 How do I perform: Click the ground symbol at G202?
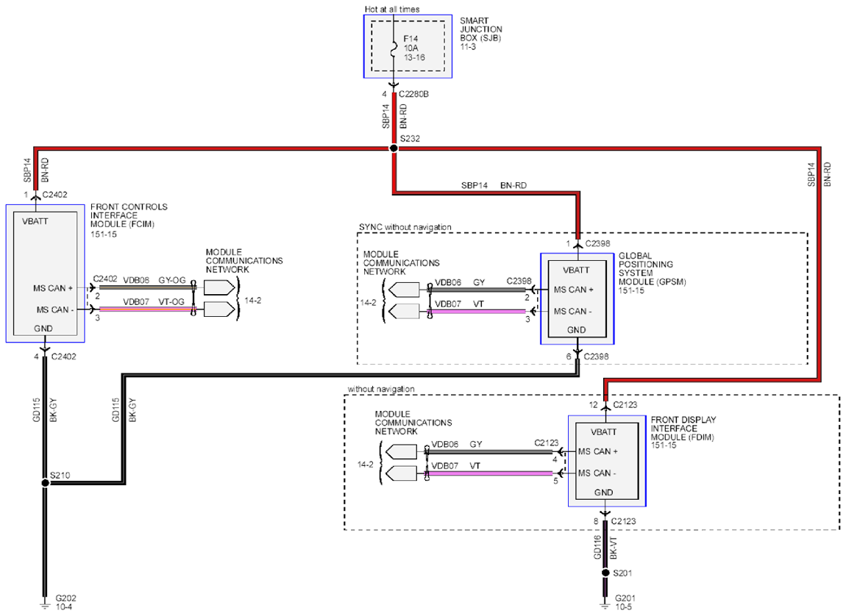pos(46,606)
